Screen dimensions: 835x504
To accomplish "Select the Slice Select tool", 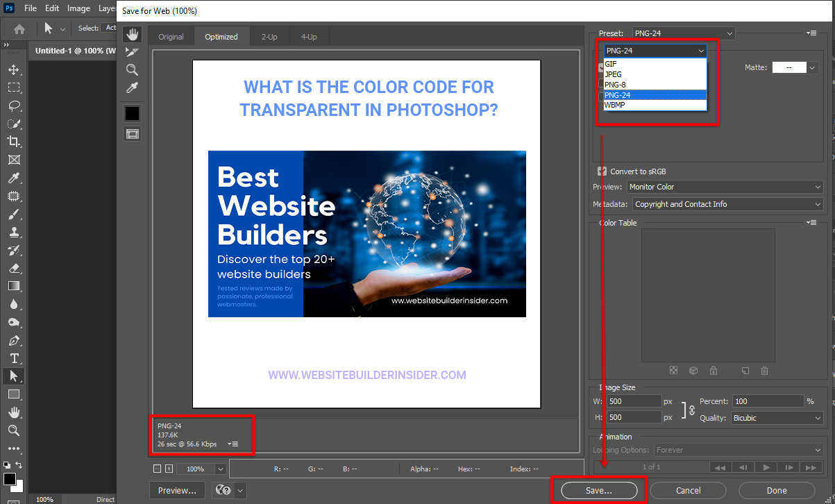I will tap(132, 52).
